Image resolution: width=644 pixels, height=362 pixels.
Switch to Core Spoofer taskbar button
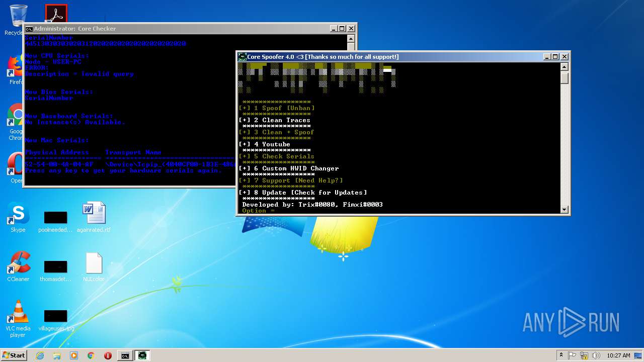coord(142,355)
